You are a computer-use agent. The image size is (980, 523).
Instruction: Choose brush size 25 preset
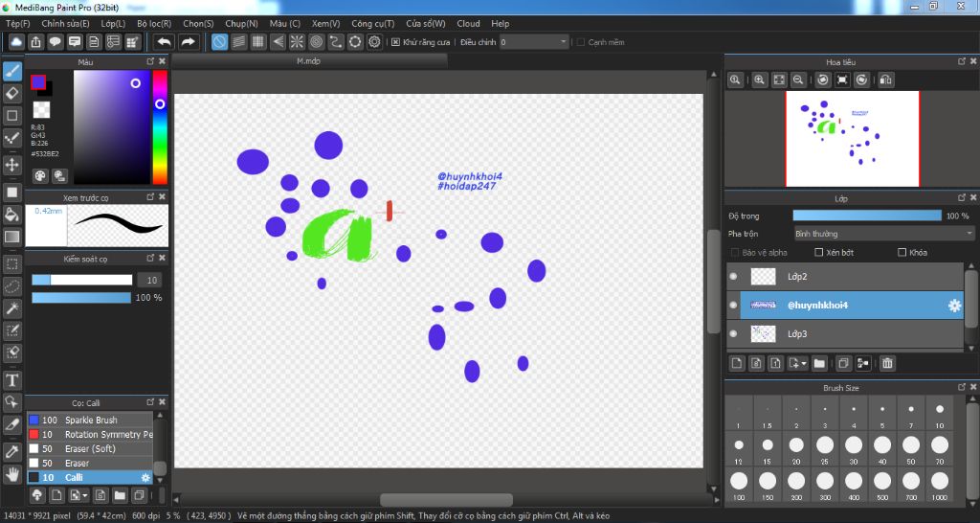(825, 448)
